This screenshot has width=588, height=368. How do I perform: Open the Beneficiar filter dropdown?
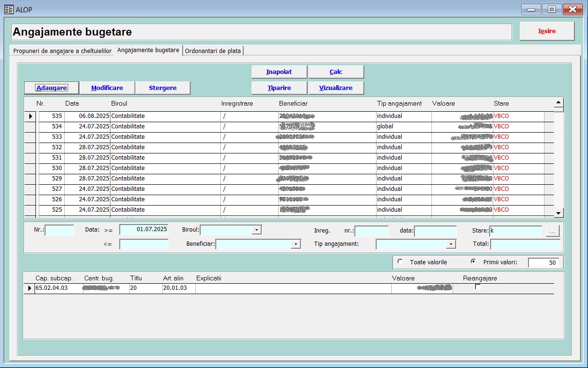(296, 244)
